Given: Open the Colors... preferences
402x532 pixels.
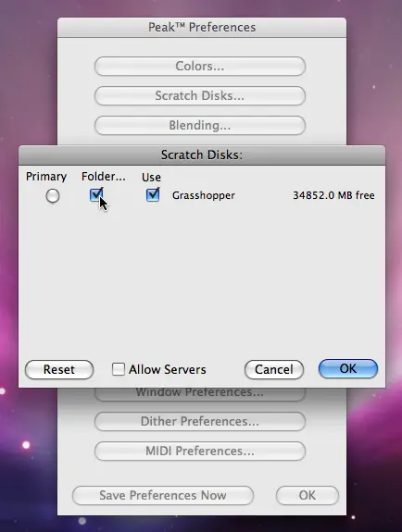Looking at the screenshot, I should [x=200, y=67].
